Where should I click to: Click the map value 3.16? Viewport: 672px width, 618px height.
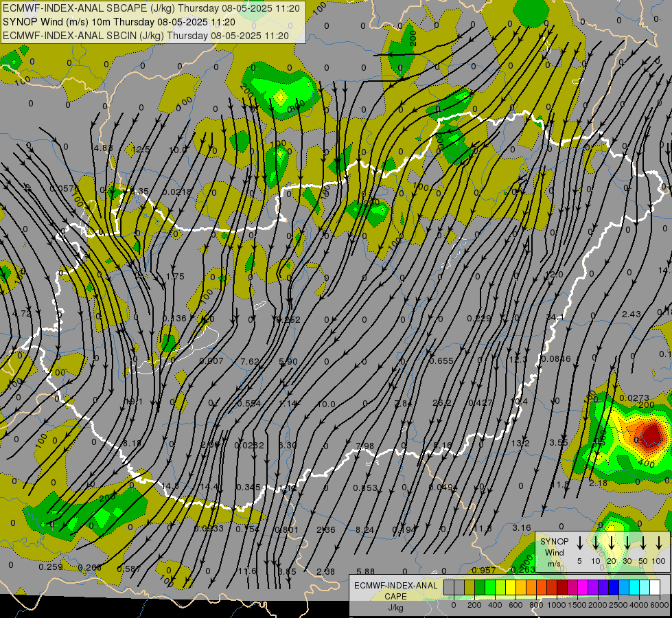522,528
